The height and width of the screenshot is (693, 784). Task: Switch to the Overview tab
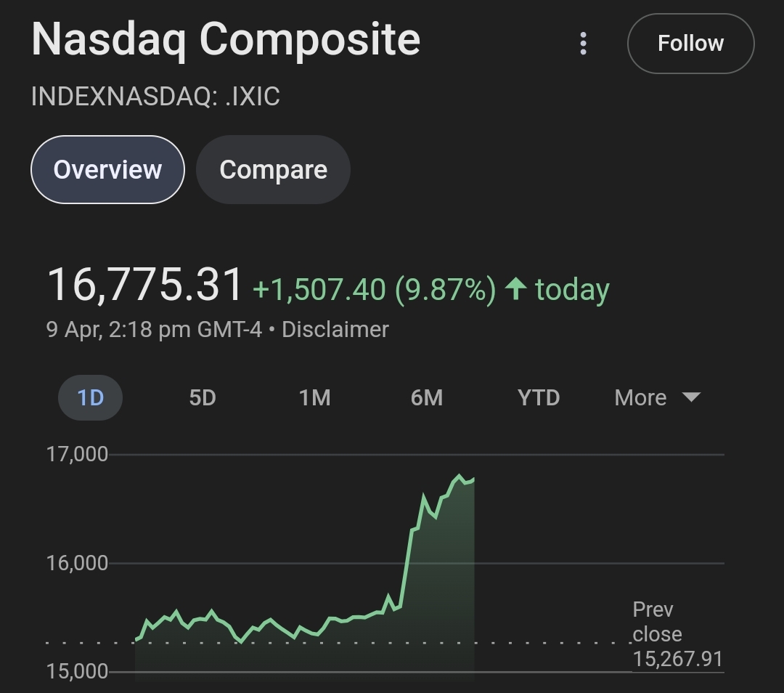click(x=107, y=169)
